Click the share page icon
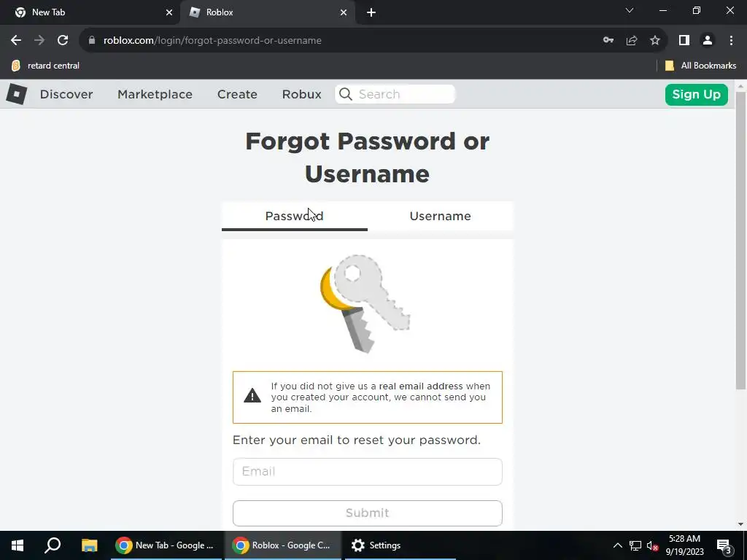The height and width of the screenshot is (560, 747). pos(632,41)
